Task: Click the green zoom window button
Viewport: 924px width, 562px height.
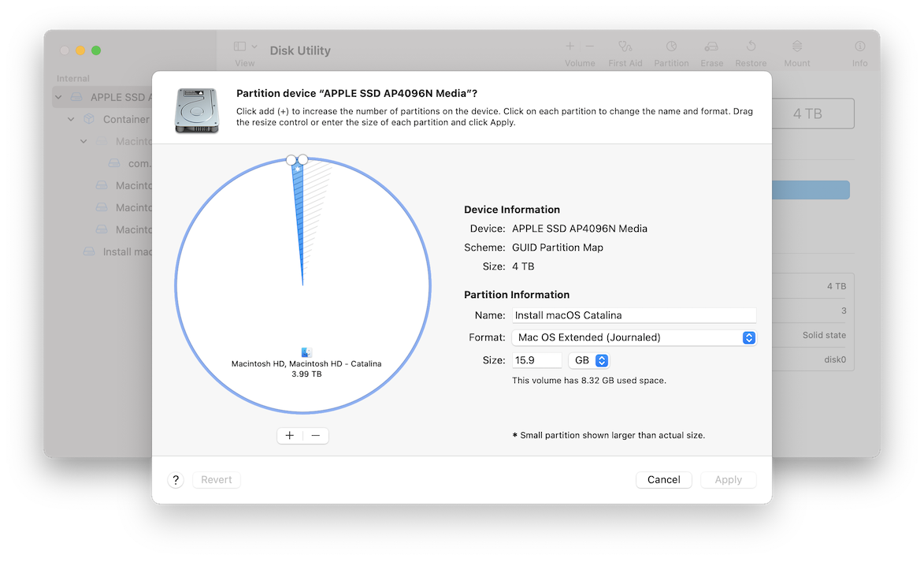Action: pos(96,50)
